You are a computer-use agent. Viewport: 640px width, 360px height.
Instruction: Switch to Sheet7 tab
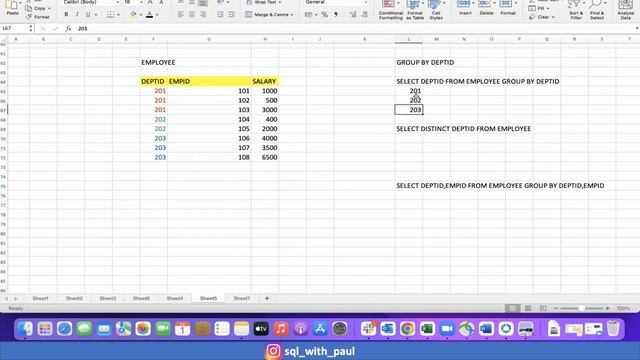(x=242, y=299)
